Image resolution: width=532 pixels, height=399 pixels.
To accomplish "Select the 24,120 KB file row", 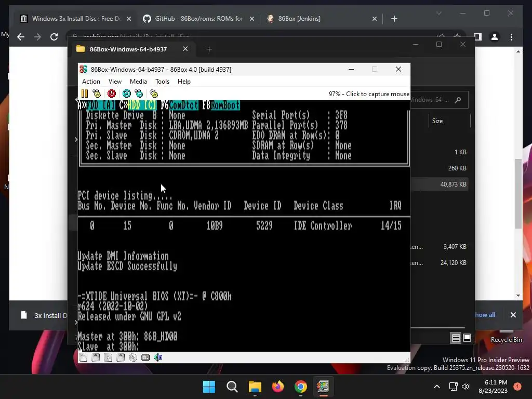I will coord(440,262).
